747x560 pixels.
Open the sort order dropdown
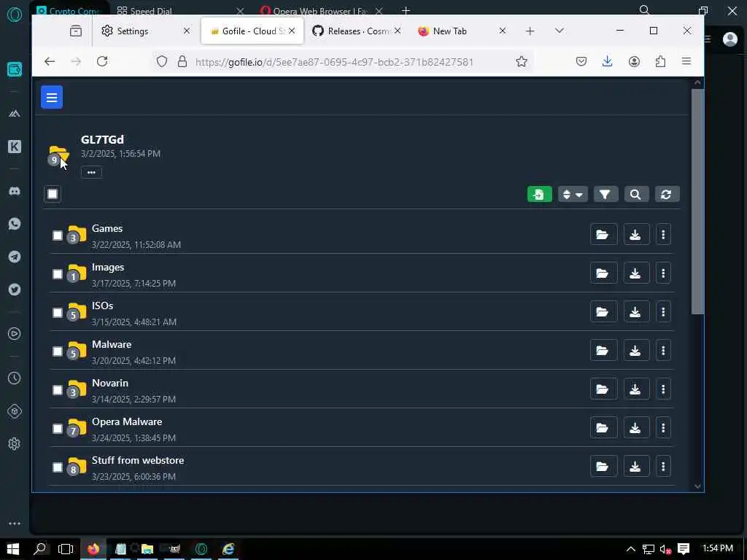[573, 194]
